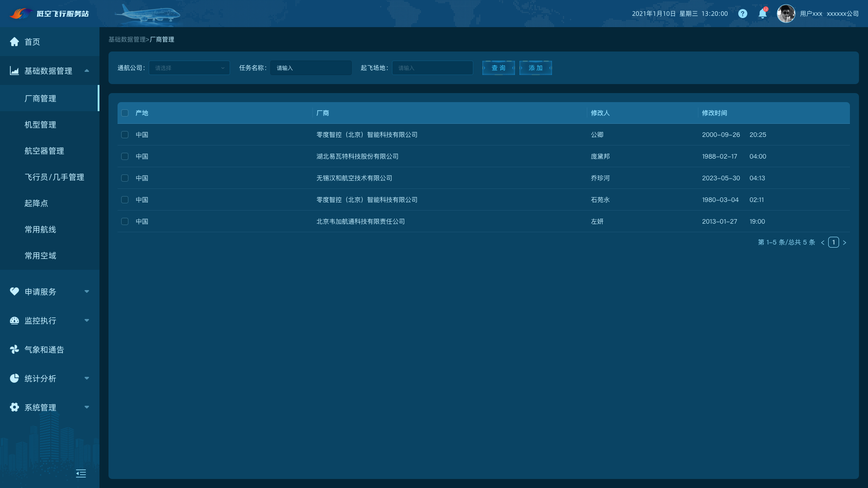868x488 pixels.
Task: Click the 添加 button
Action: point(536,68)
